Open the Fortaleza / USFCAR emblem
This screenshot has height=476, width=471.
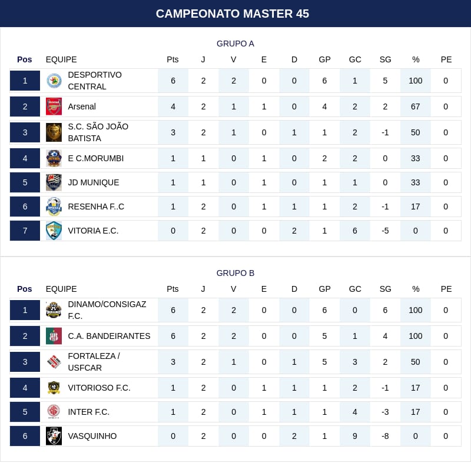(x=54, y=362)
